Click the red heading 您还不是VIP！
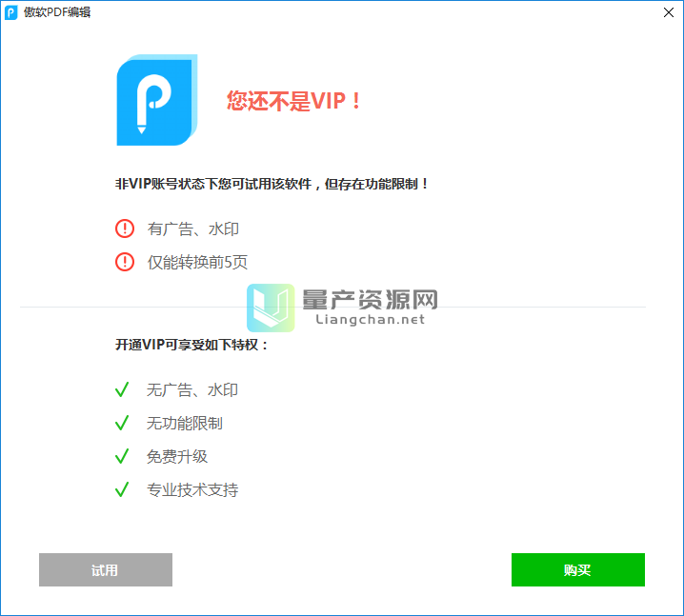The height and width of the screenshot is (616, 684). [293, 101]
